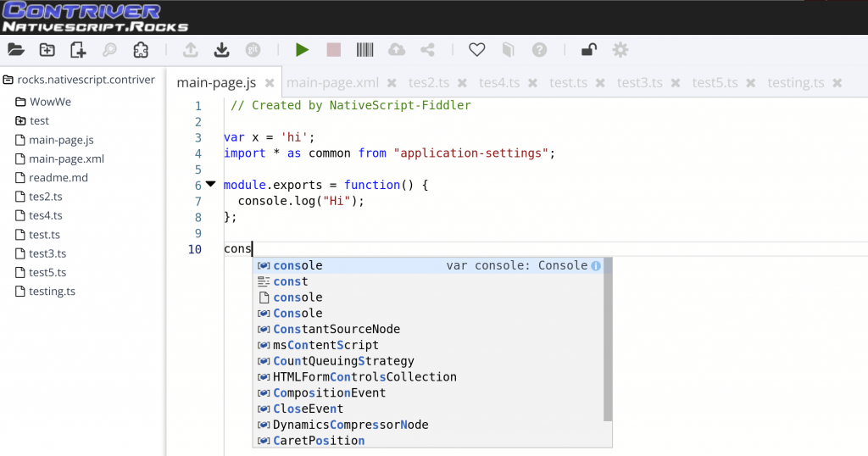Click the unlocked padlock toolbar icon

[x=588, y=50]
